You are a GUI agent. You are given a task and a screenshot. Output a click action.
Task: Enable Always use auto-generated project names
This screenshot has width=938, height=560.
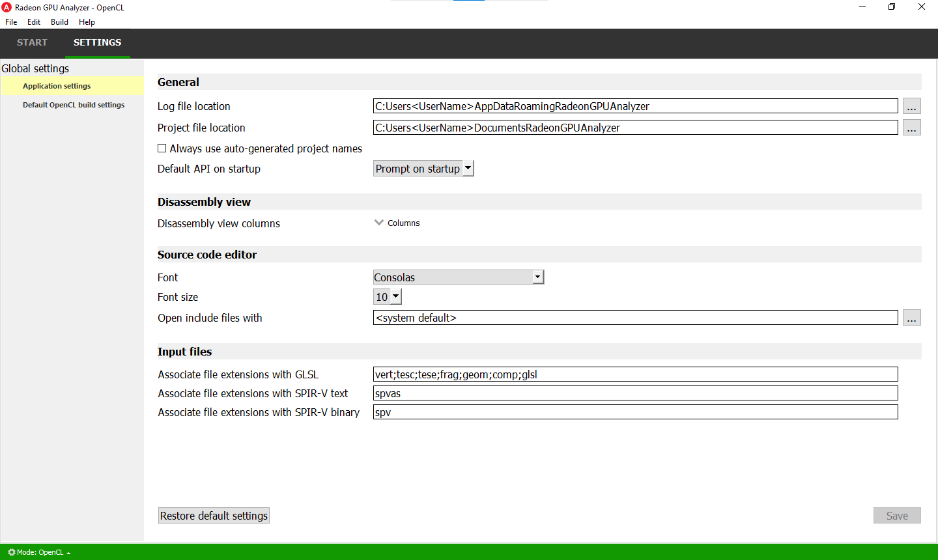coord(162,148)
